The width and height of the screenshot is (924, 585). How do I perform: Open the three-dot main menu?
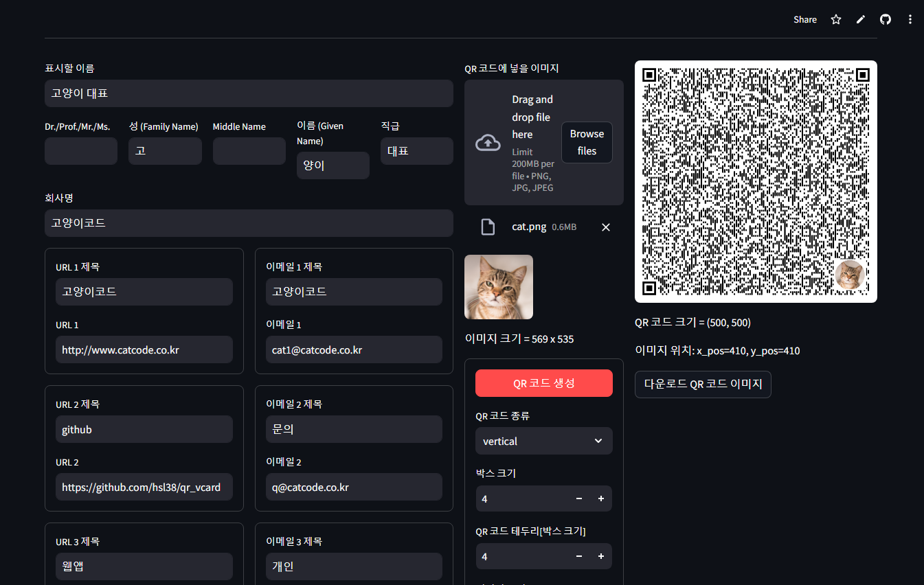click(910, 19)
